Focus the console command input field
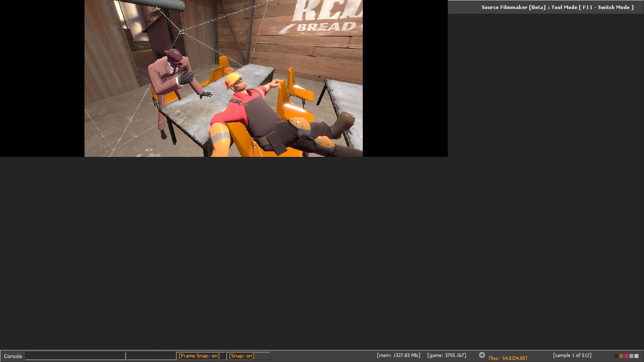This screenshot has height=362, width=644. click(75, 356)
